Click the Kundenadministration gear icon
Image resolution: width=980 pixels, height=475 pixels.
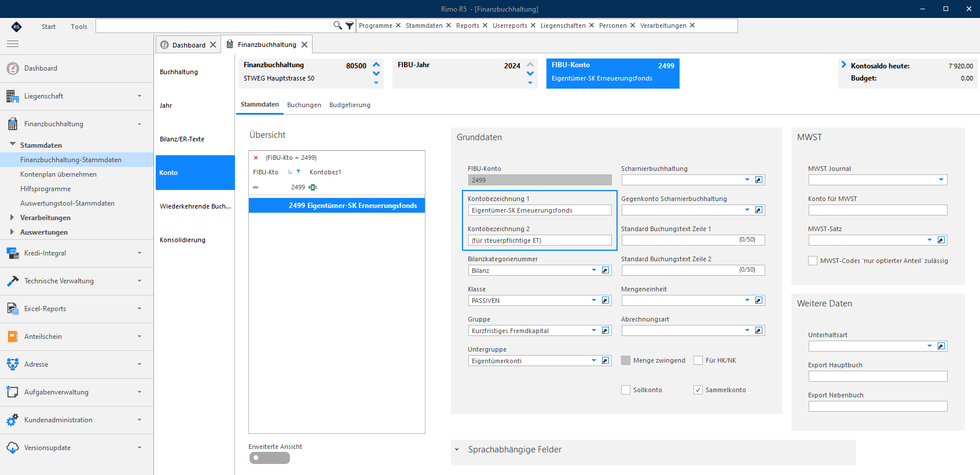(x=13, y=420)
